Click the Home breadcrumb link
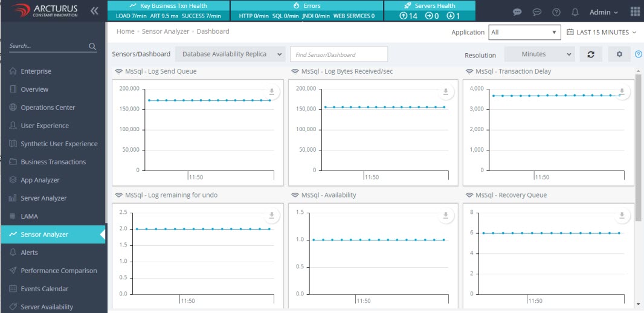The image size is (644, 313). pos(126,31)
